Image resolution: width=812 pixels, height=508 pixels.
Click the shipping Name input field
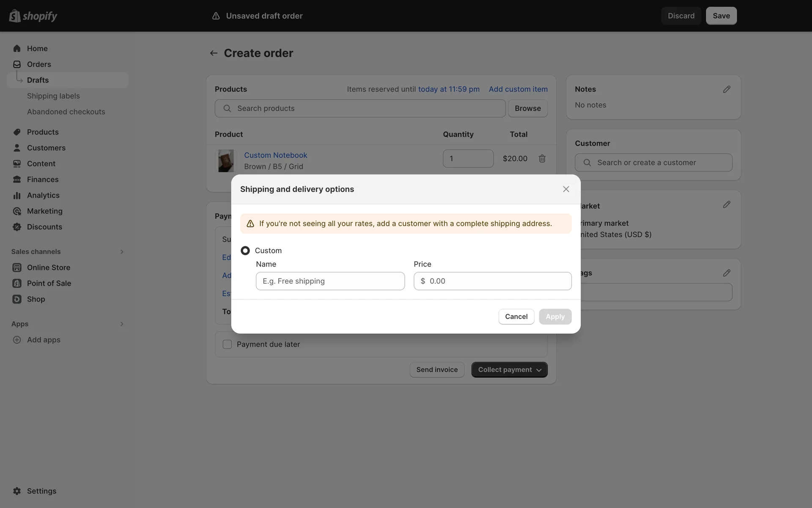point(330,281)
